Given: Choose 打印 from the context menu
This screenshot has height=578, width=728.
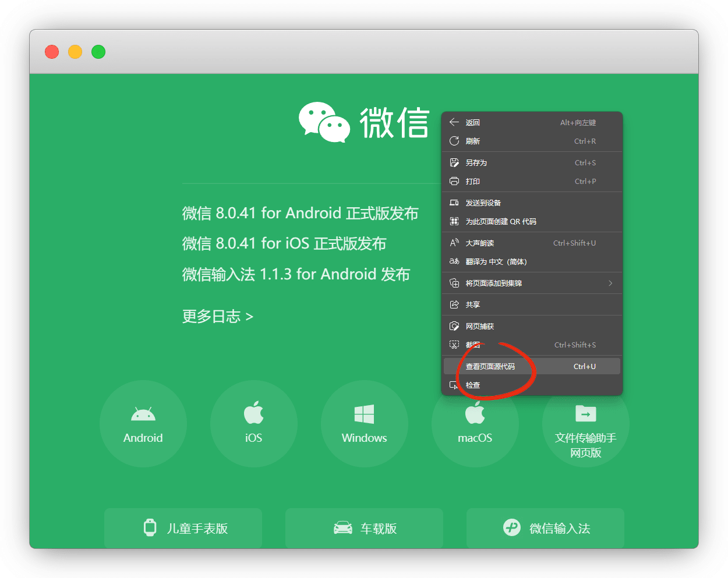Looking at the screenshot, I should (473, 182).
